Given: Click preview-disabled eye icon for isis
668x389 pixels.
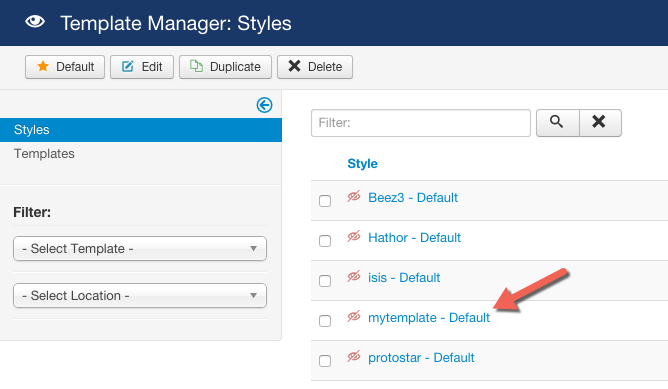Looking at the screenshot, I should (354, 277).
